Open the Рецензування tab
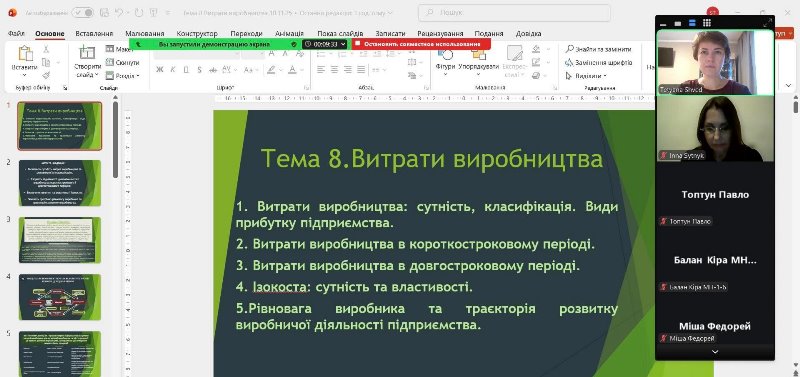 coord(440,34)
